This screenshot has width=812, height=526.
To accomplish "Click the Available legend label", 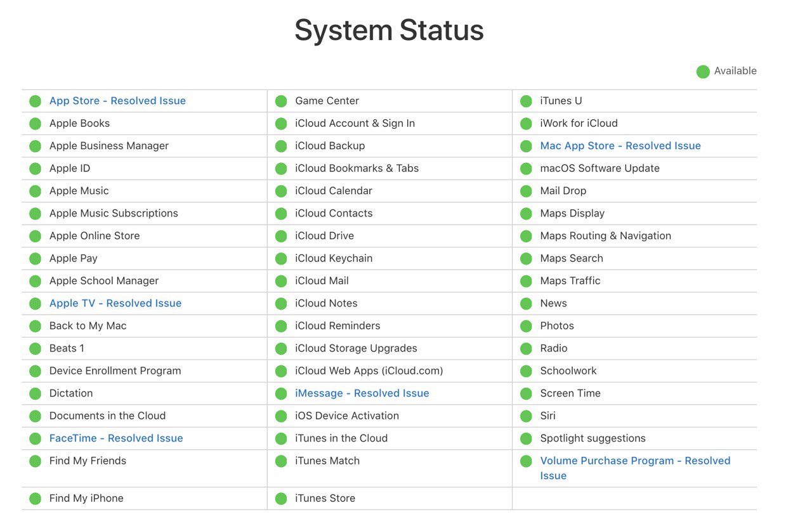I will click(x=735, y=71).
